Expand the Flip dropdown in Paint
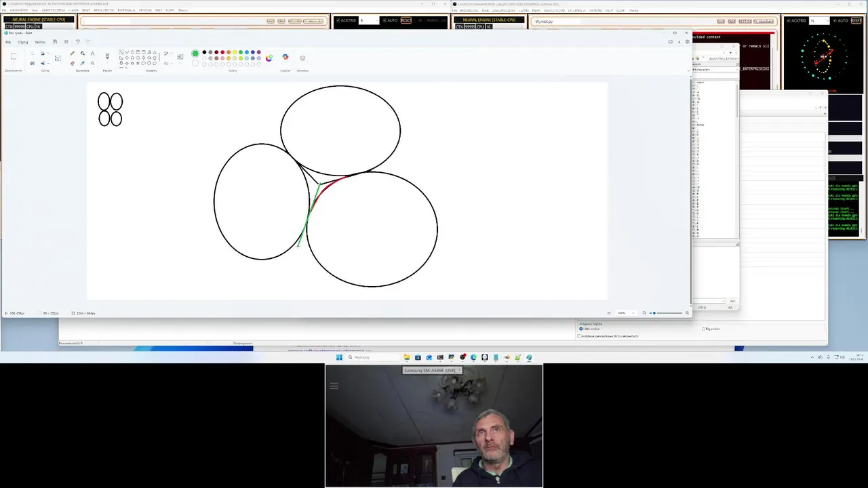 pyautogui.click(x=48, y=63)
